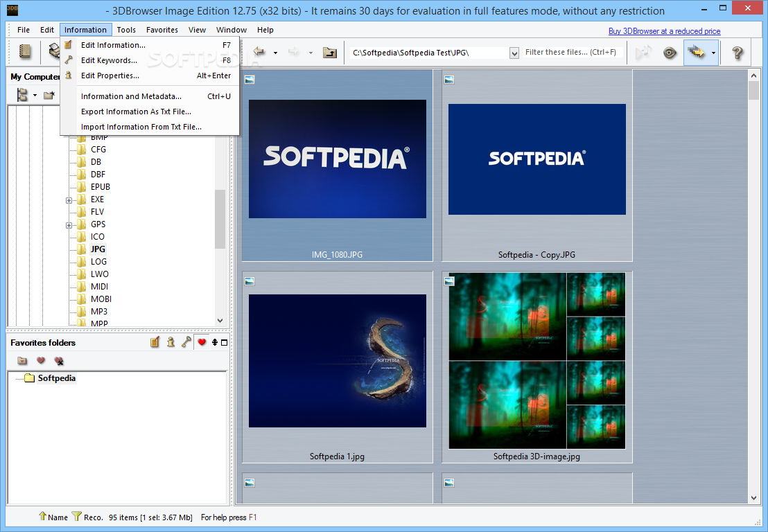
Task: Click image type icon on Softpedia 3D-image.jpg
Action: [449, 281]
